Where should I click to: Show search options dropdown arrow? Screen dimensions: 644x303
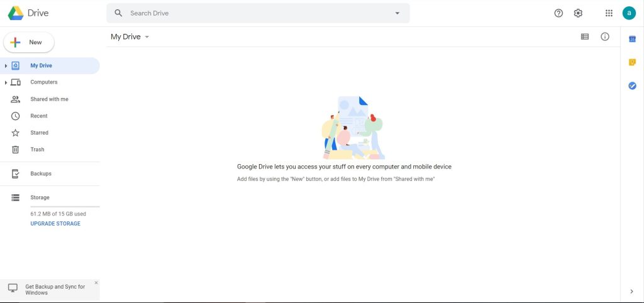(x=397, y=13)
